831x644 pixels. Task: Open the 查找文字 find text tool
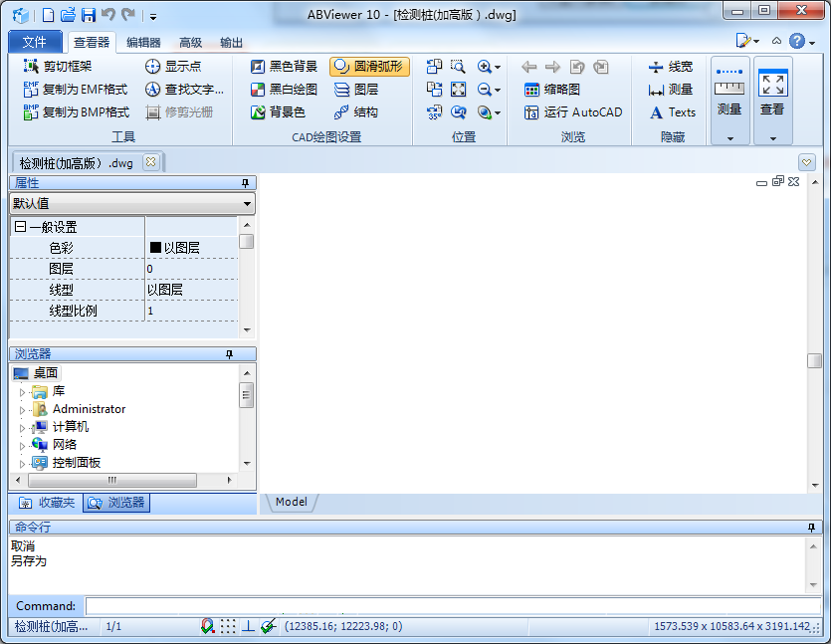(184, 89)
